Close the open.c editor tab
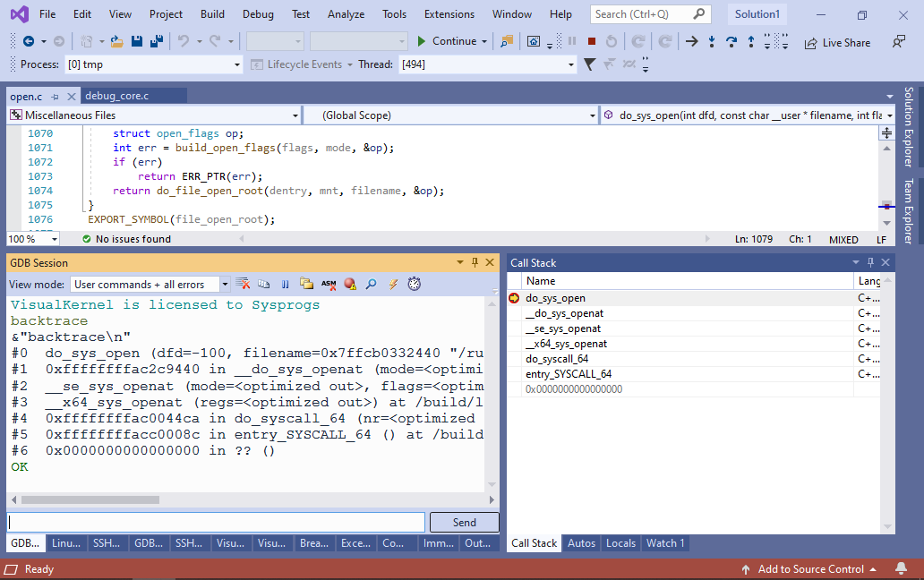 coord(72,97)
